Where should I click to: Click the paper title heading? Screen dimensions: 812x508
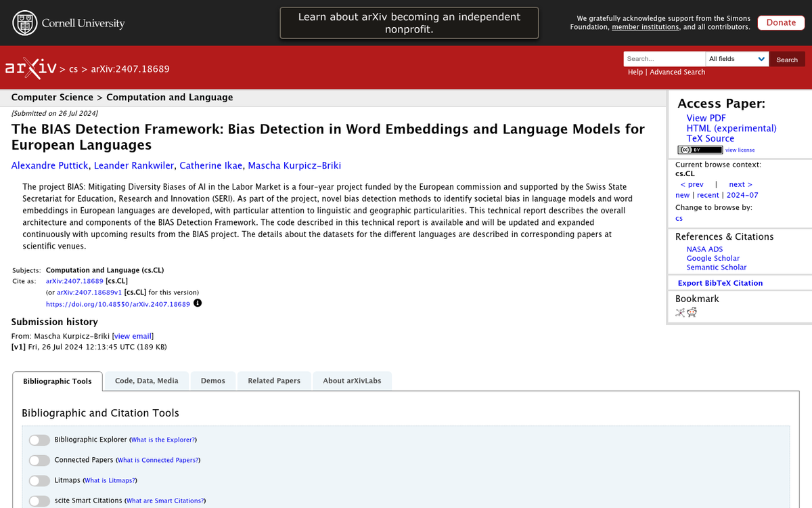pos(328,137)
